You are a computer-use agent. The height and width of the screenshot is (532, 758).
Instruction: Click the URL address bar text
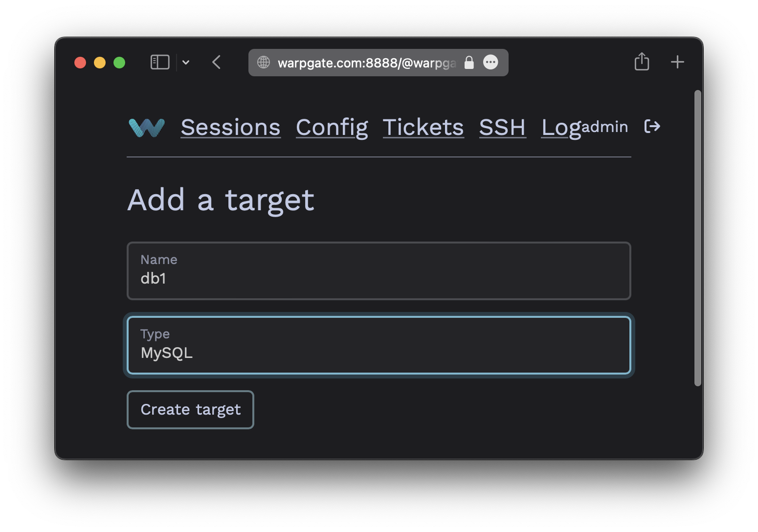coord(367,63)
